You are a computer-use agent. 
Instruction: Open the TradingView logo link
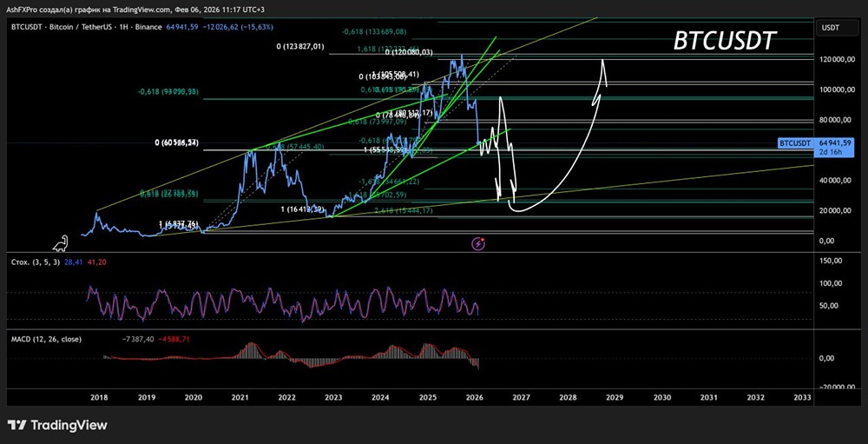click(57, 425)
